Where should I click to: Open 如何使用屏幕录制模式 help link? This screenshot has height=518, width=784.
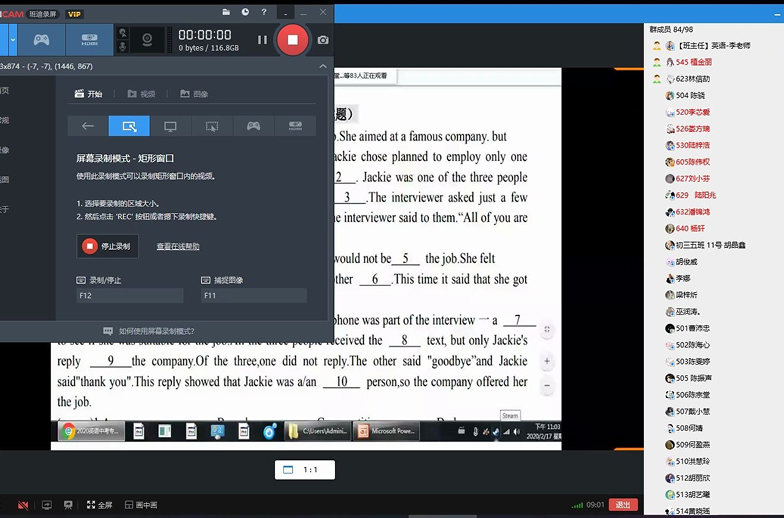point(148,331)
